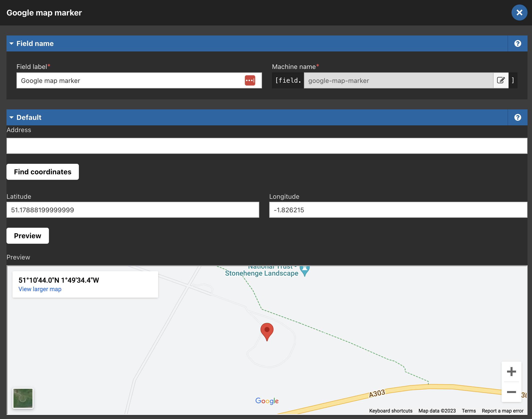Click the Google logo on the map
Image resolution: width=532 pixels, height=419 pixels.
pyautogui.click(x=267, y=401)
